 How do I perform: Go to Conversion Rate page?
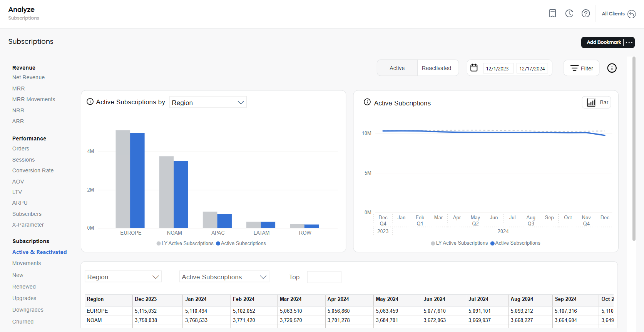click(33, 170)
